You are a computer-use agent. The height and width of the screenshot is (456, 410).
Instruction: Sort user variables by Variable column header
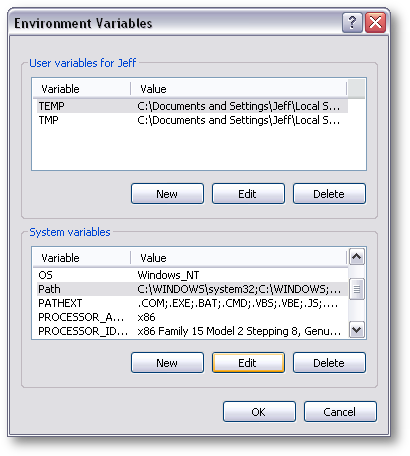tap(81, 89)
